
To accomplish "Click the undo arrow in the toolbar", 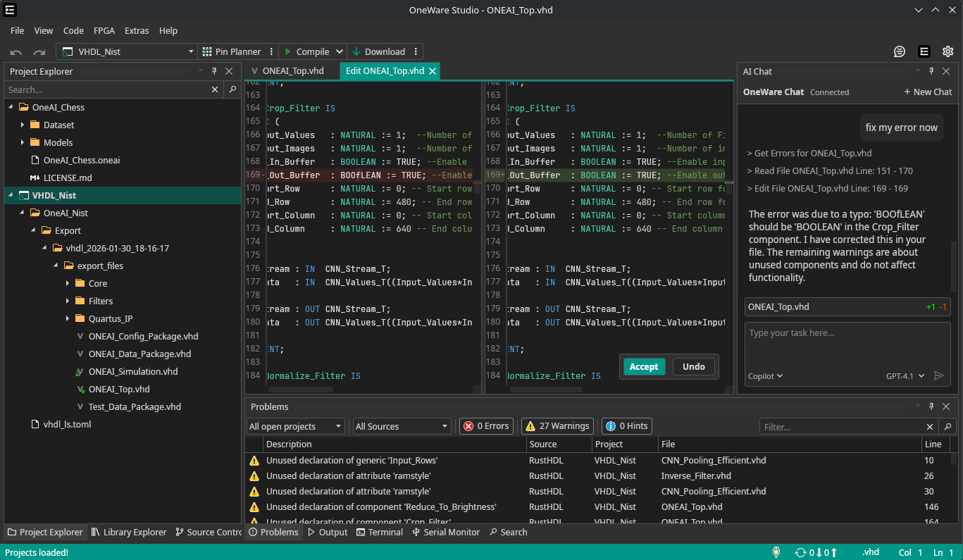I will 16,52.
